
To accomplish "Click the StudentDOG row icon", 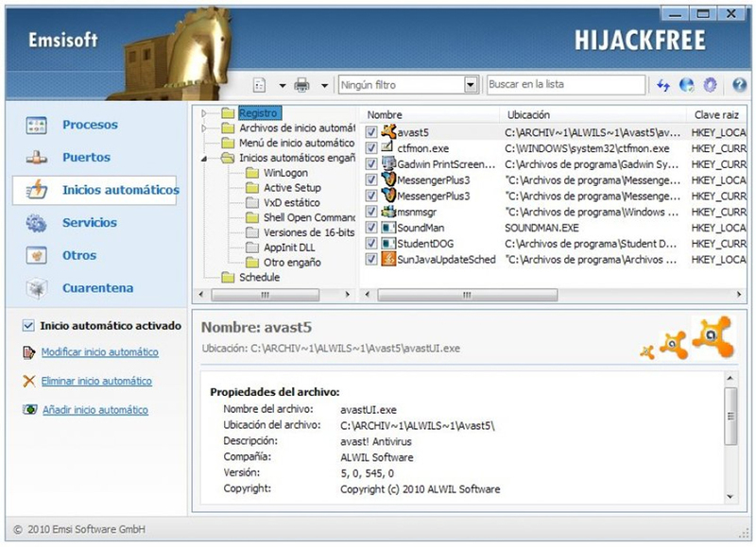I will [388, 244].
